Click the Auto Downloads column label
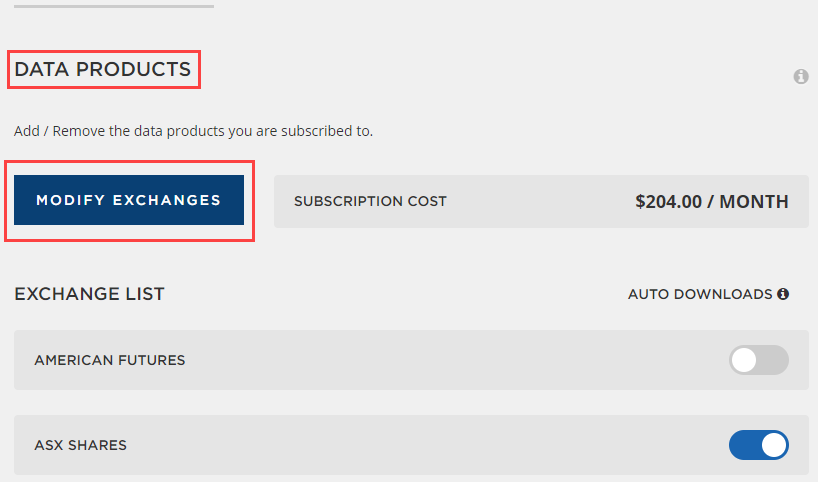Viewport: 818px width, 482px height. click(x=700, y=294)
